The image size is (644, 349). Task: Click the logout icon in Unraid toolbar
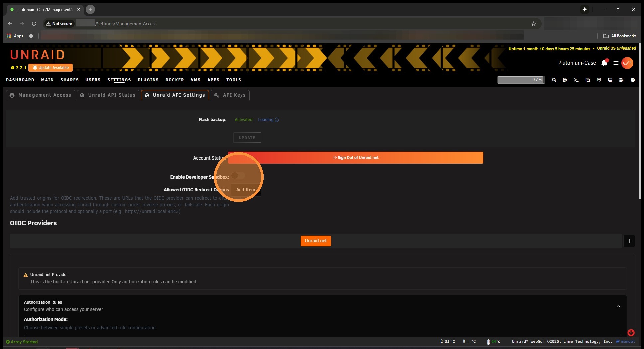point(565,80)
